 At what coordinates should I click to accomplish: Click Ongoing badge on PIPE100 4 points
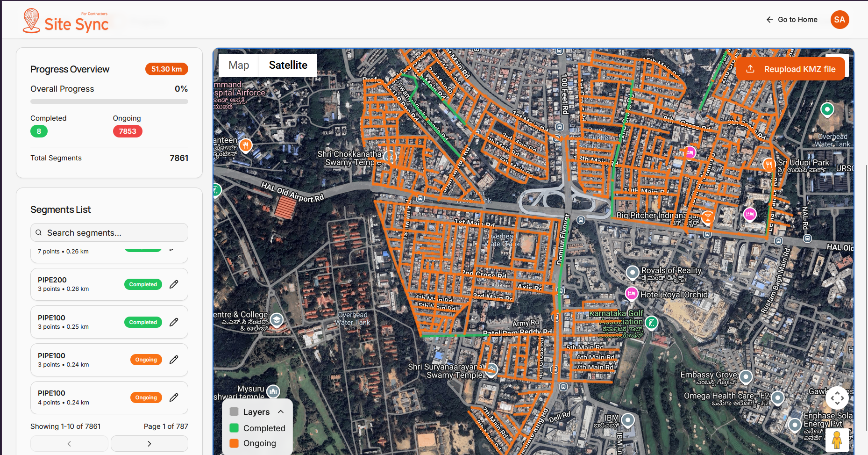point(146,397)
